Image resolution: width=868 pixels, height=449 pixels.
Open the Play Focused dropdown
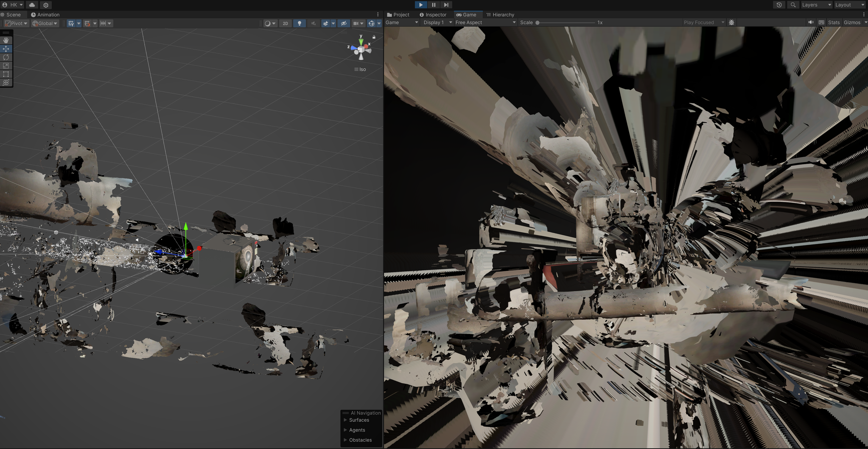coord(704,22)
